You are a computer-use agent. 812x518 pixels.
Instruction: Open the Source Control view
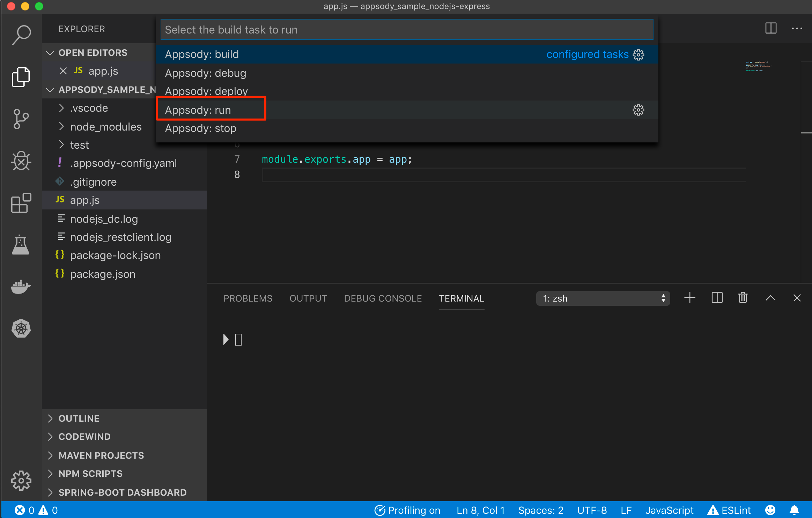coord(21,119)
